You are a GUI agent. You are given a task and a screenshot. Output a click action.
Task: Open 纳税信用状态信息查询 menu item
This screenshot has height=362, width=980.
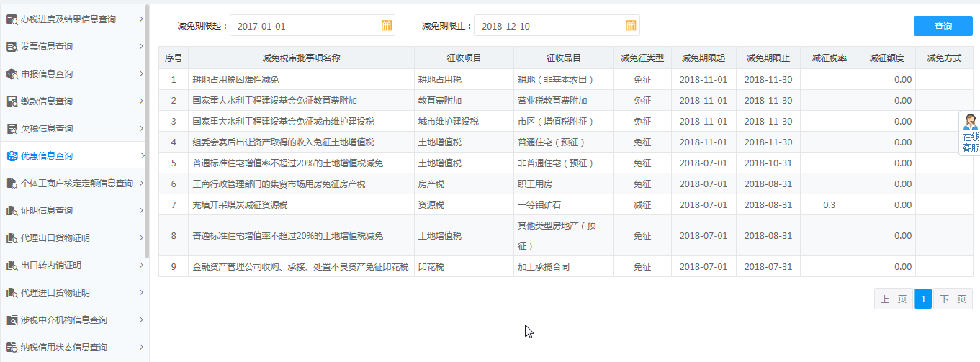click(x=64, y=348)
